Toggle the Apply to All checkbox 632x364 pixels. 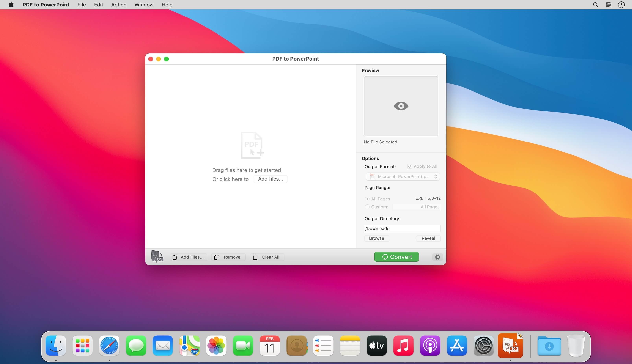(410, 166)
